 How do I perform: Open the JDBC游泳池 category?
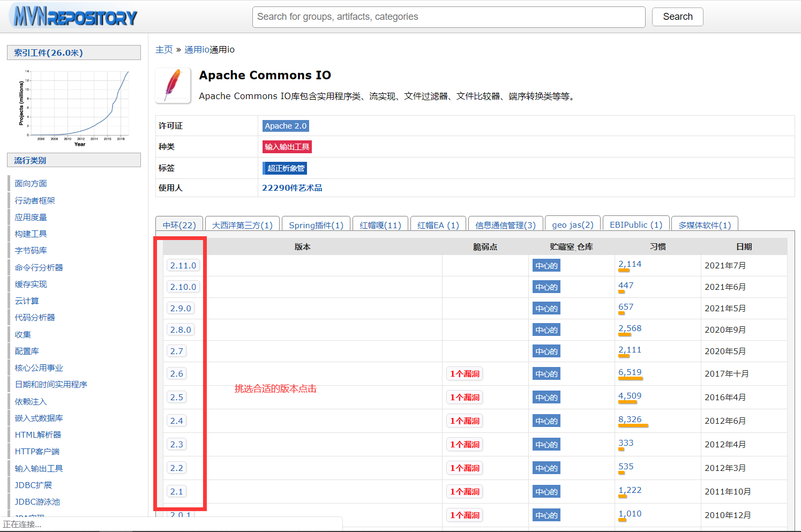coord(38,502)
